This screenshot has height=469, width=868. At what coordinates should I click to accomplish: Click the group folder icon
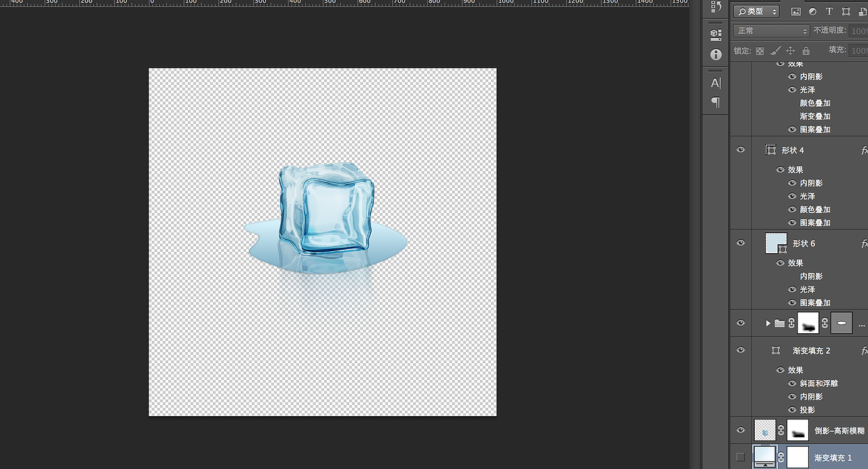[780, 323]
